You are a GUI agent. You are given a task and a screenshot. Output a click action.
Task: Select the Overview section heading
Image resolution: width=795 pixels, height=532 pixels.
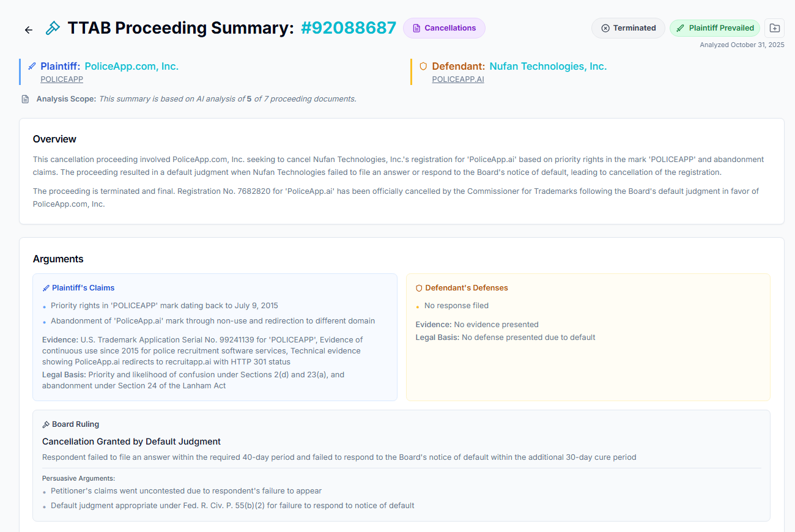(54, 139)
